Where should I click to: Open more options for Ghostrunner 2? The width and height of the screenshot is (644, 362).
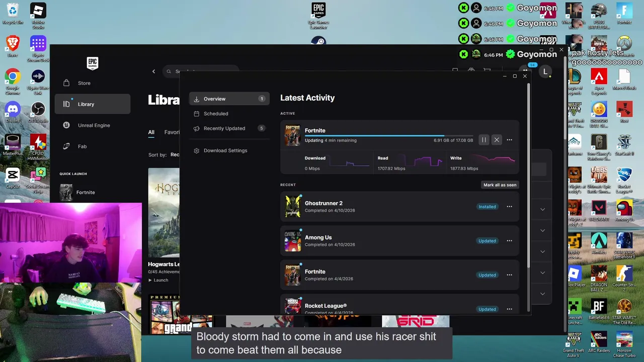tap(509, 207)
